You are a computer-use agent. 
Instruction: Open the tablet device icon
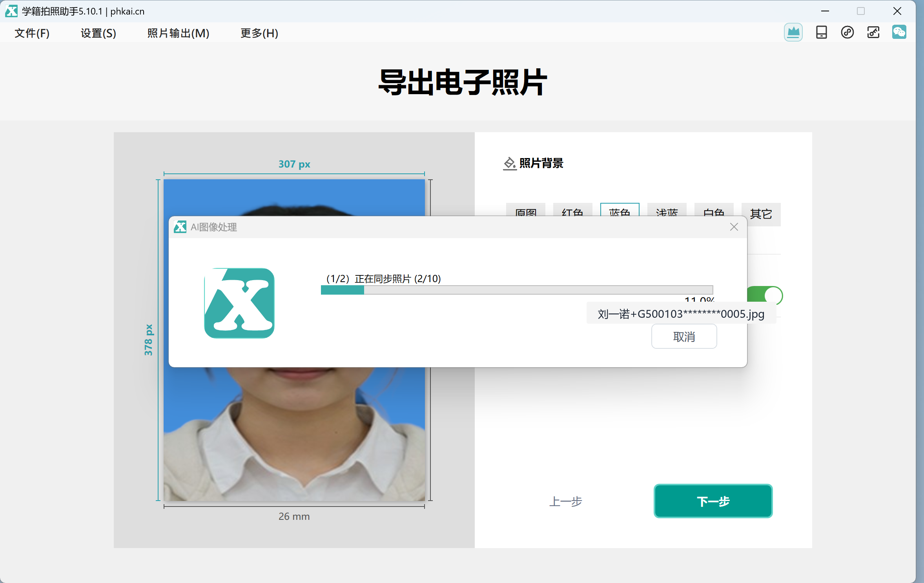point(821,32)
